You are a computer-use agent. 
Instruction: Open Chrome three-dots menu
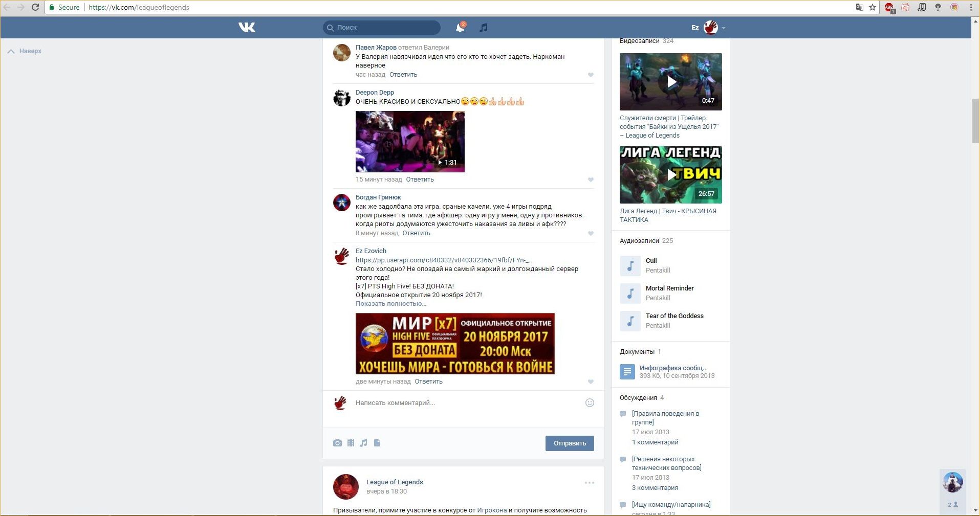pos(971,7)
